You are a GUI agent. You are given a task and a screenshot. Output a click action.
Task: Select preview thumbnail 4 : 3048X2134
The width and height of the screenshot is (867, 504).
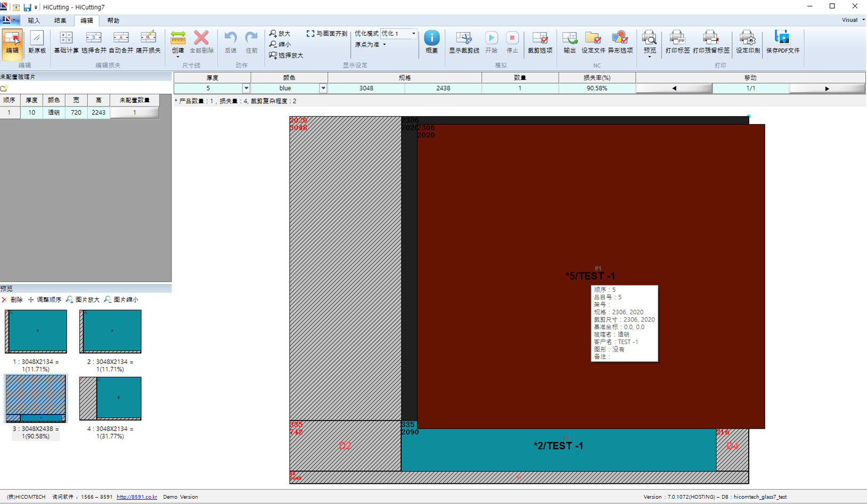click(110, 399)
